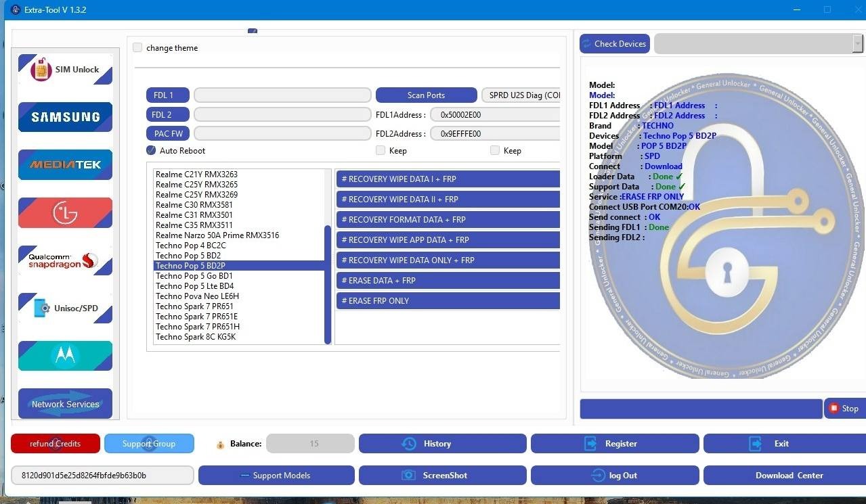Open the Motorola brand module
866x504 pixels.
65,356
